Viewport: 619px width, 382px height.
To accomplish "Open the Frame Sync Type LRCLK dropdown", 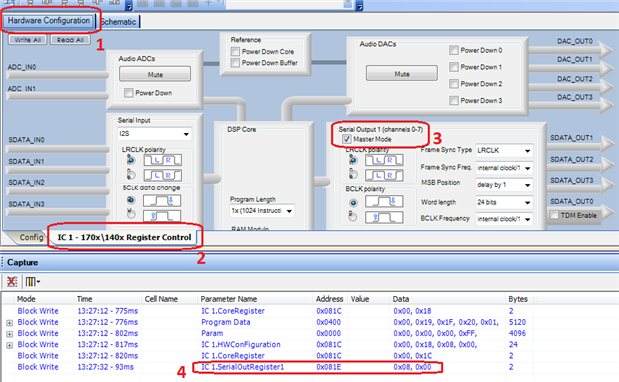I will point(504,150).
